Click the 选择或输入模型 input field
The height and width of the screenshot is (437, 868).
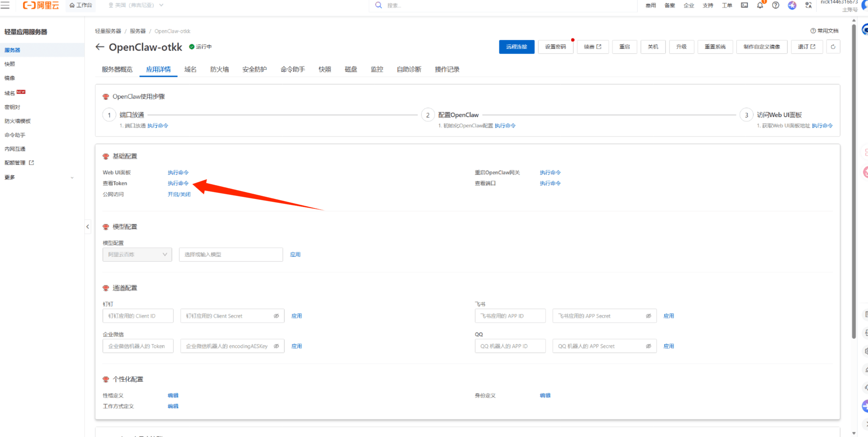click(231, 254)
